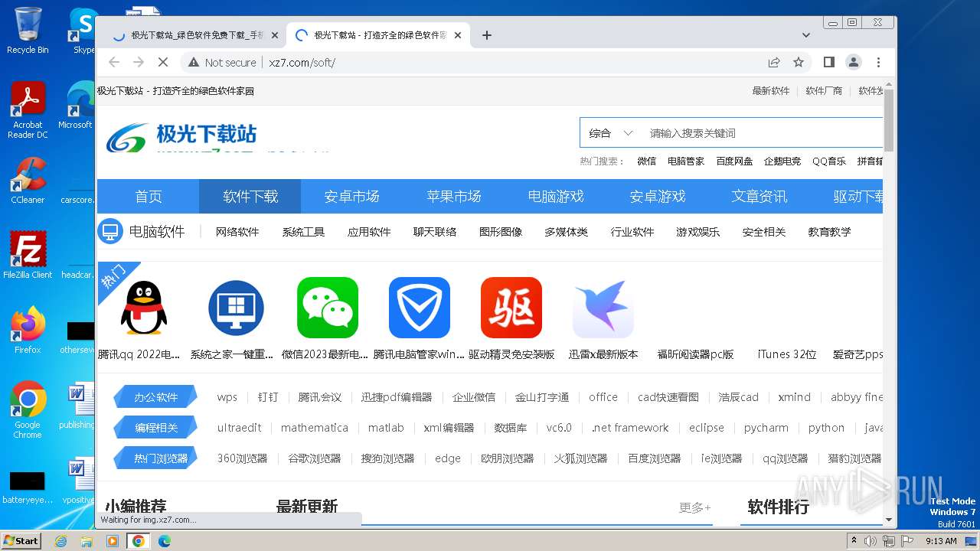Open Recycle Bin on desktop
Screen dimensions: 980x551
click(x=28, y=31)
